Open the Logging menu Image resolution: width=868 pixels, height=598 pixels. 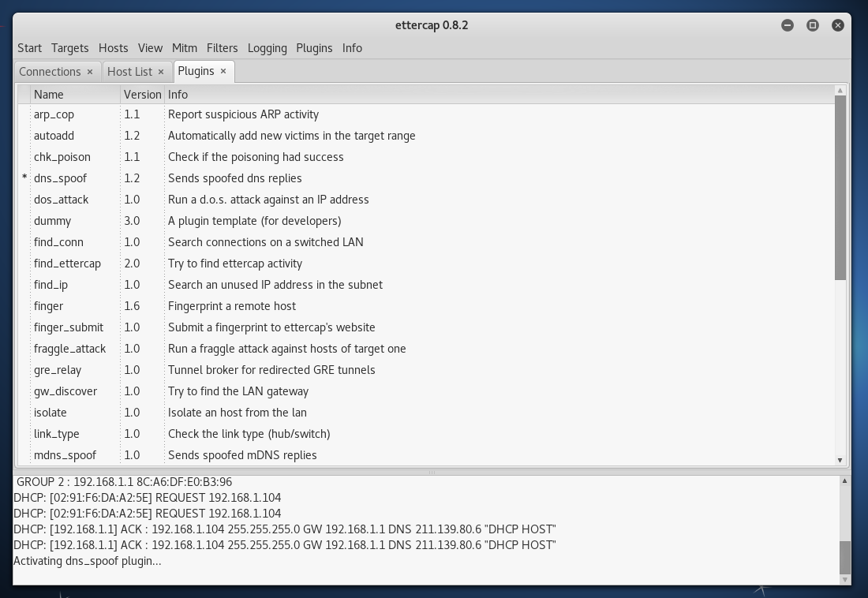[x=268, y=48]
